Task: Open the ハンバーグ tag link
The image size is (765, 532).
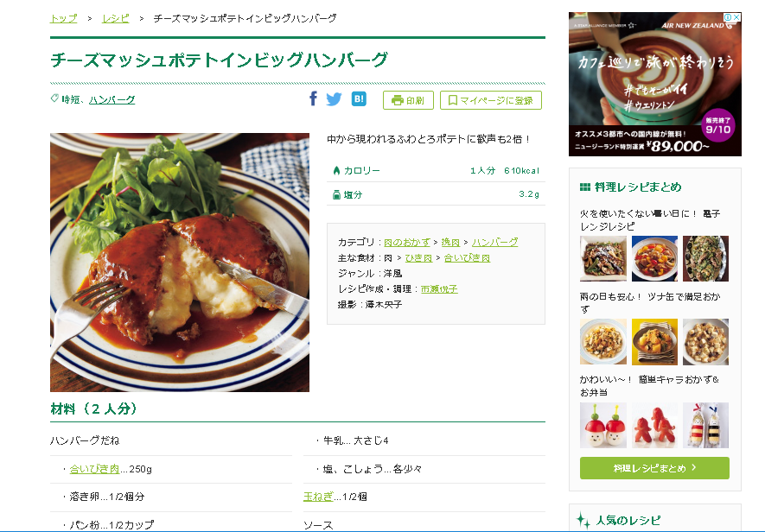Action: point(112,99)
